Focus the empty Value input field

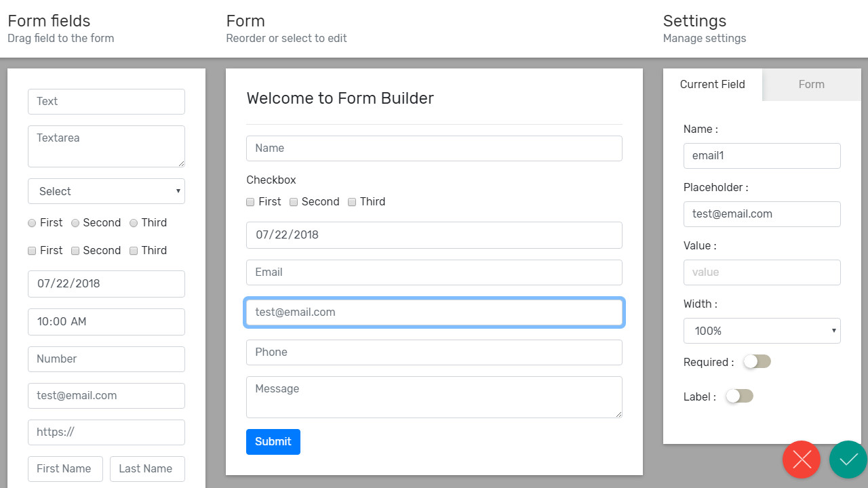[x=762, y=272]
